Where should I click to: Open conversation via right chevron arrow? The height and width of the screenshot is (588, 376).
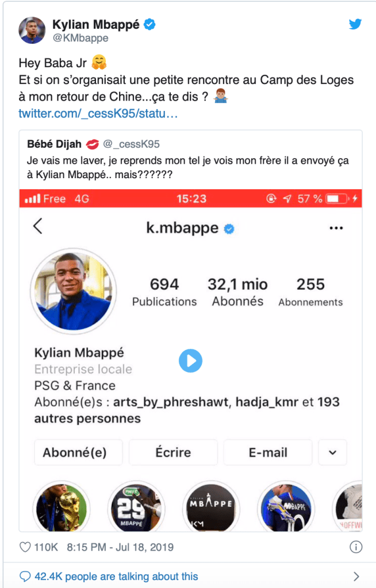(356, 576)
